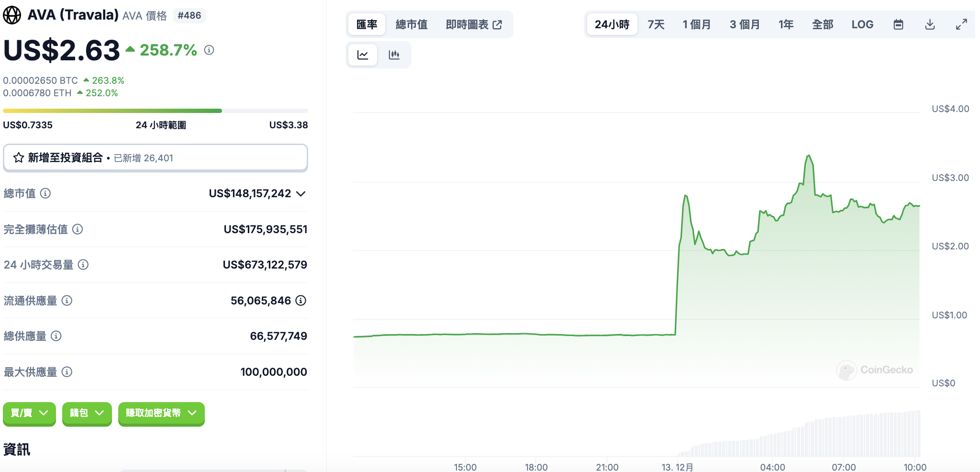Click the AVA Travala coin logo
980x472 pixels.
pos(12,15)
